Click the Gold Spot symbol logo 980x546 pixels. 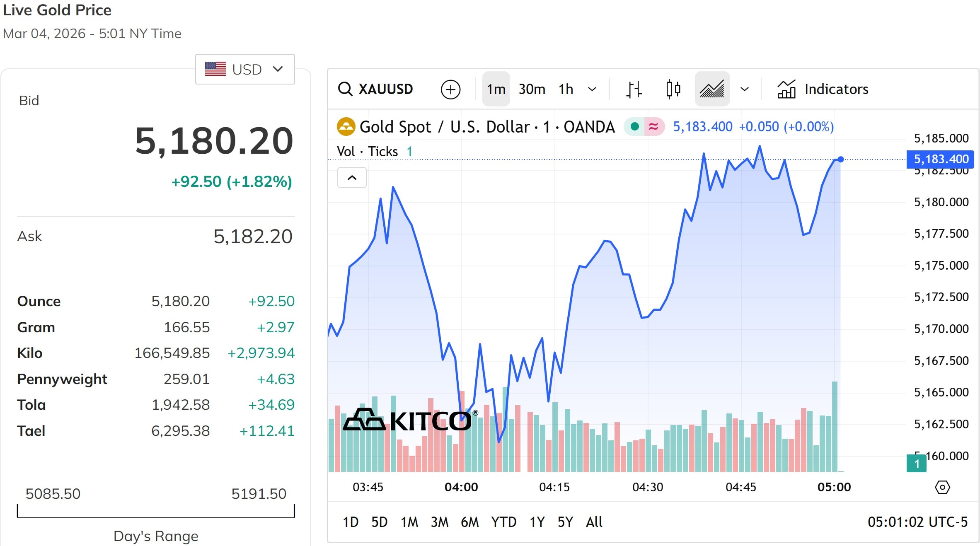click(346, 127)
